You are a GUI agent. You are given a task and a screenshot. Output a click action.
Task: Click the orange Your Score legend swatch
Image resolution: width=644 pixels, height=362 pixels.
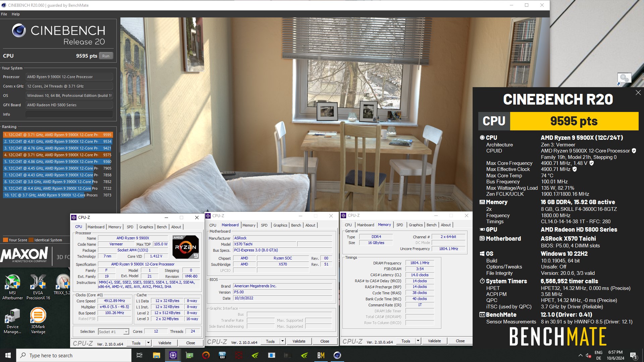(x=5, y=240)
